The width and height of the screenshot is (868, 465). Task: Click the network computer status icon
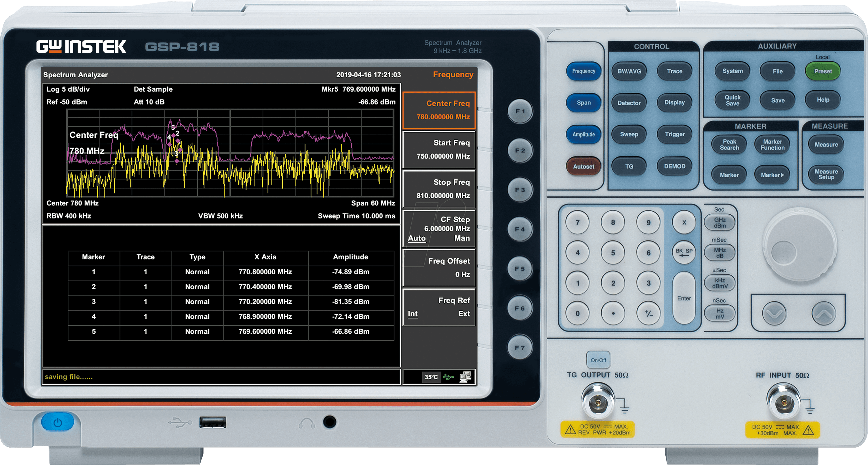(465, 377)
